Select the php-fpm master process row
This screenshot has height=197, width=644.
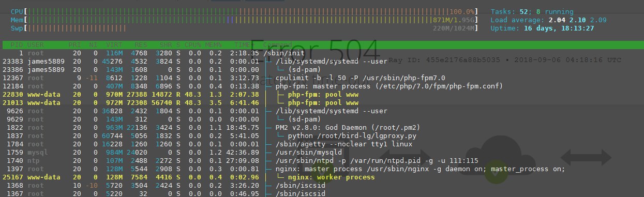pyautogui.click(x=322, y=86)
